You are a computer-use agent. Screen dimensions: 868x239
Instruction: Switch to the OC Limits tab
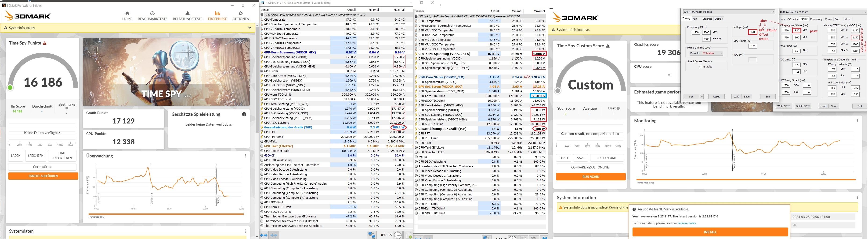792,19
